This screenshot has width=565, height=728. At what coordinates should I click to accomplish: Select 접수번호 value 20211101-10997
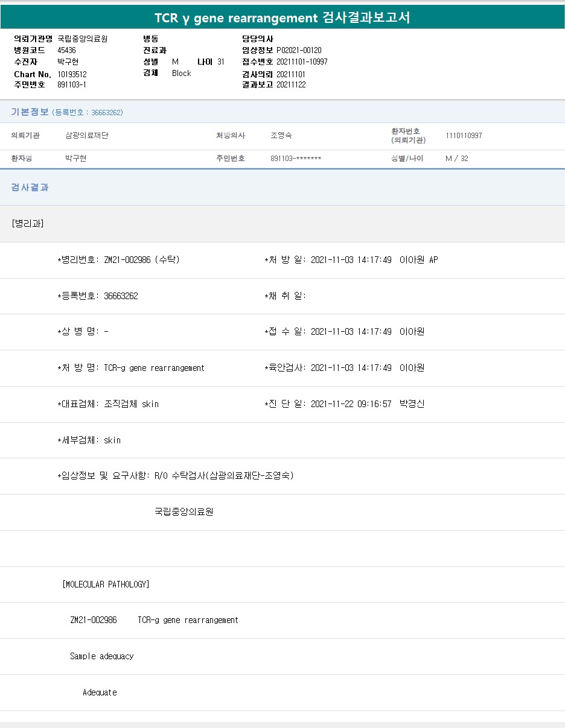tap(302, 62)
